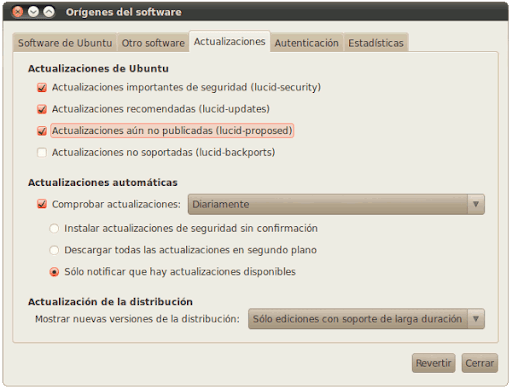Viewport: 512px width, 389px height.
Task: Open the Otro software tab
Action: pos(153,43)
